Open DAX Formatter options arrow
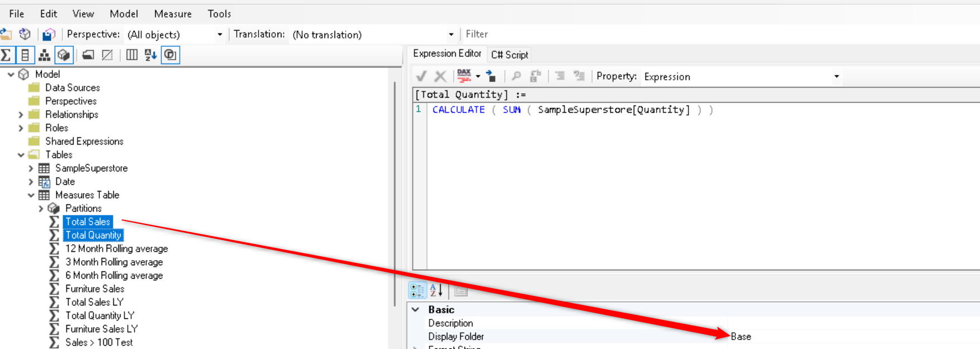Image resolution: width=980 pixels, height=349 pixels. click(x=478, y=77)
